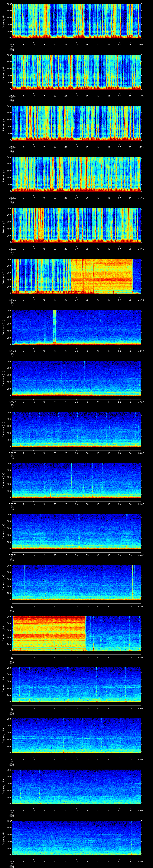The height and width of the screenshot is (868, 153).
Task: Select the spectrogram panel starting at 10:32:00
Action: tap(76, 174)
